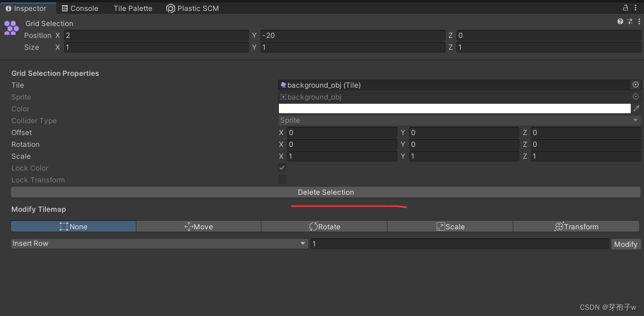Open the preset selector icon in Inspector header
The width and height of the screenshot is (644, 316).
point(630,21)
